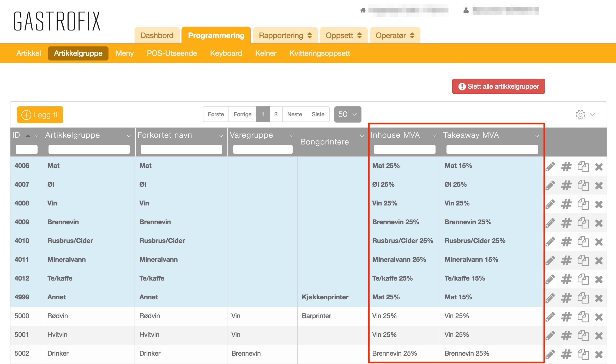
Task: Select the Artikkelgruppe submenu item
Action: 78,53
